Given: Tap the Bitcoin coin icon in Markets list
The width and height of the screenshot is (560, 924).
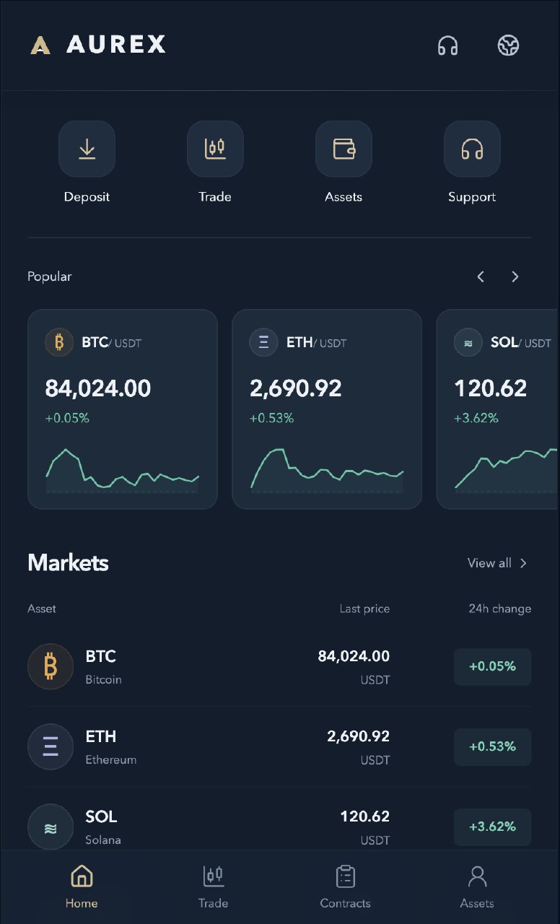Looking at the screenshot, I should (51, 666).
